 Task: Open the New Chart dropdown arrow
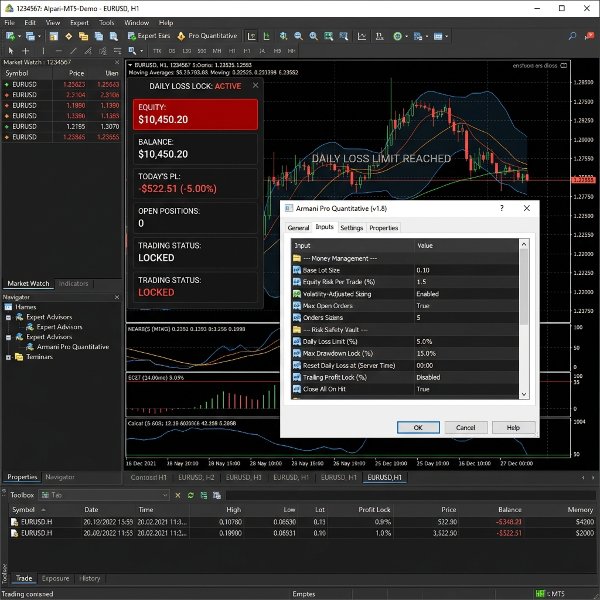coord(19,37)
